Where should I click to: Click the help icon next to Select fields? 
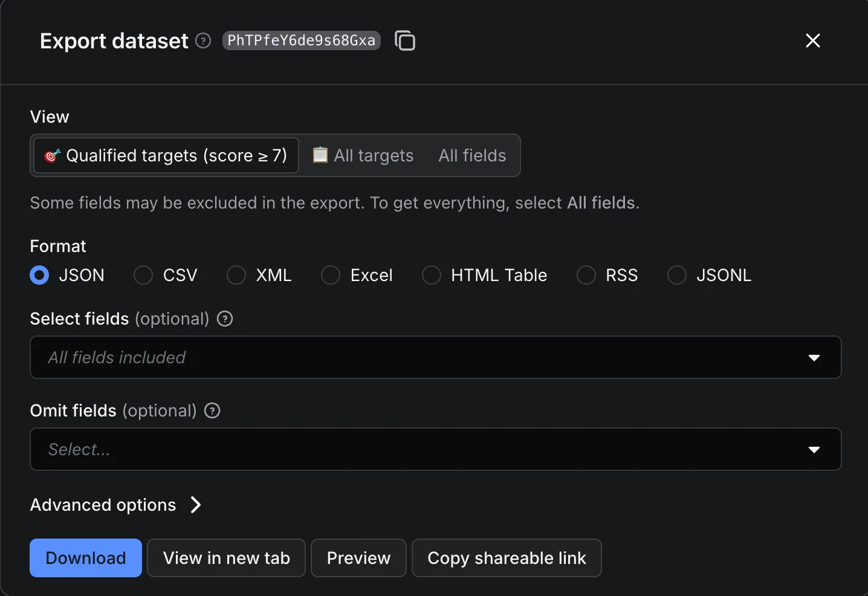click(225, 319)
